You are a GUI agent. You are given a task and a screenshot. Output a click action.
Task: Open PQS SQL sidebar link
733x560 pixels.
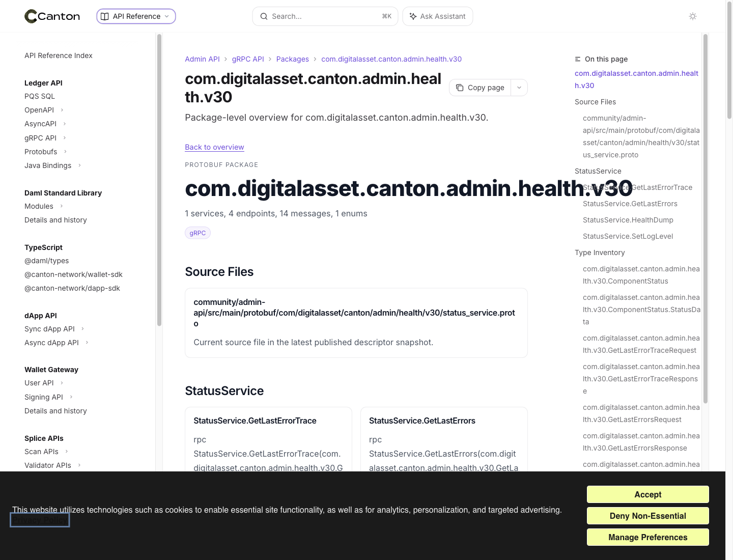(40, 96)
